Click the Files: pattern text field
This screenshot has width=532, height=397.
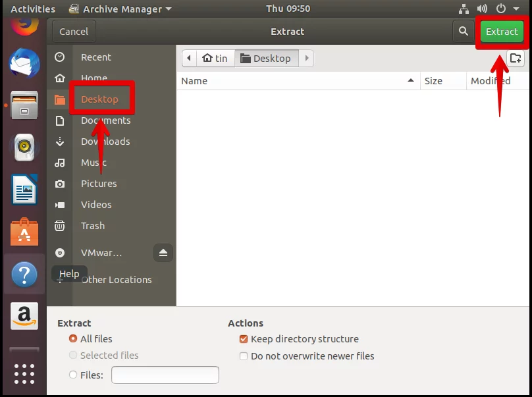165,375
